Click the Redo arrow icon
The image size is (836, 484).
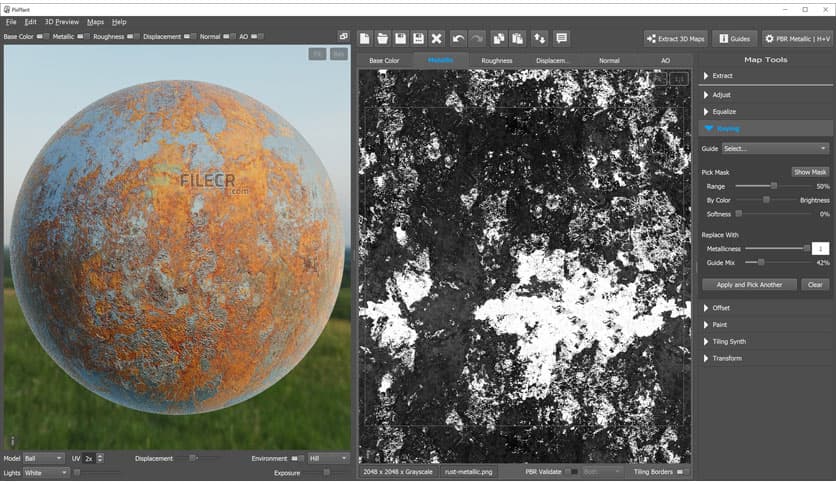click(476, 38)
